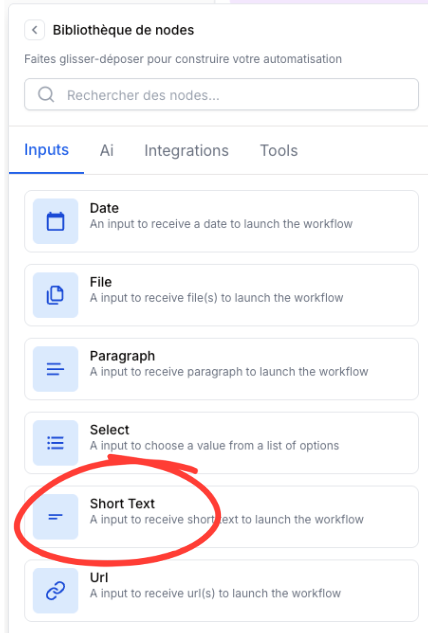Select the Date node title
The height and width of the screenshot is (633, 428).
click(x=104, y=208)
